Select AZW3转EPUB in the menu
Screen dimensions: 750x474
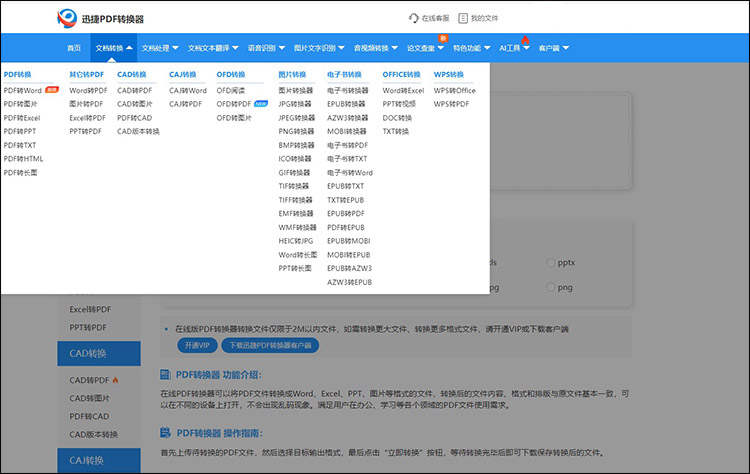[x=349, y=282]
